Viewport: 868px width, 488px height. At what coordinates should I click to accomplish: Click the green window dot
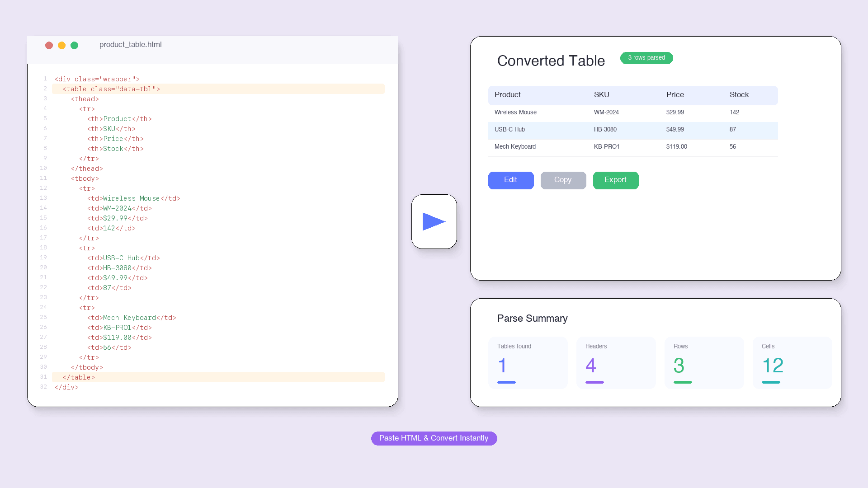coord(75,45)
